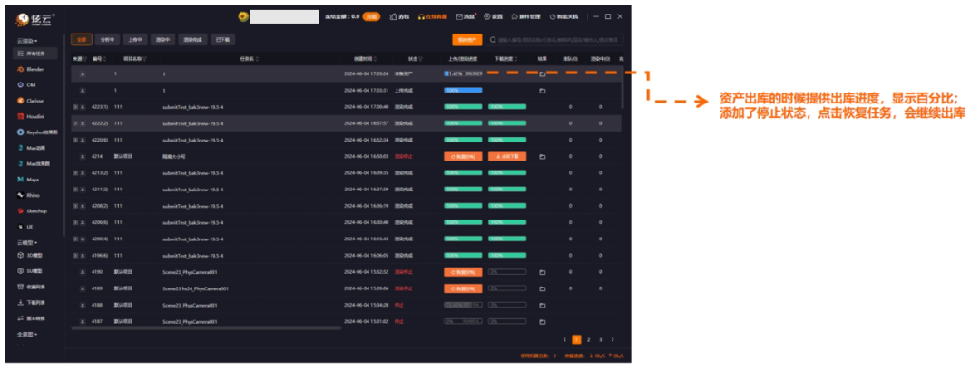Sort by the 创建时间 column

(363, 59)
